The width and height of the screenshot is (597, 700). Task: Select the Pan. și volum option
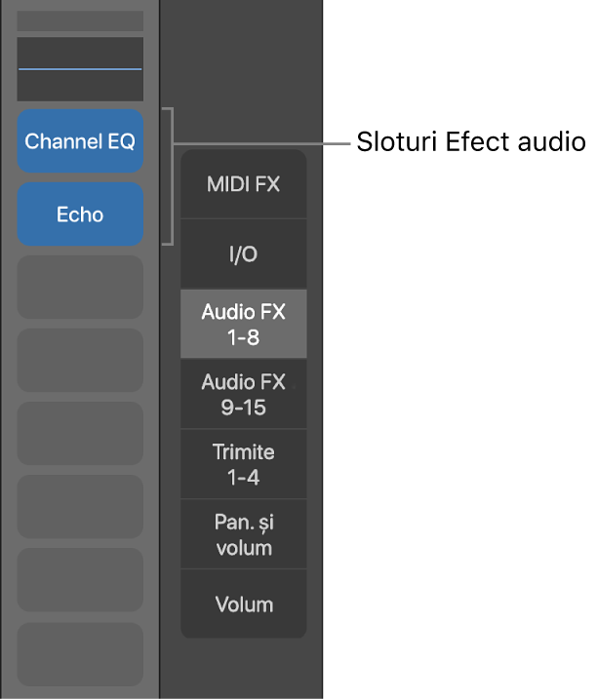[243, 535]
